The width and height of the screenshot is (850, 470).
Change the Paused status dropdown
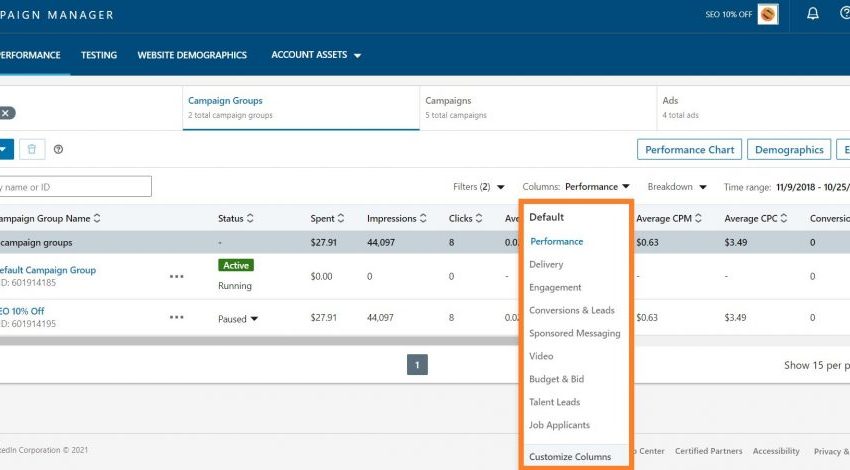pos(238,319)
